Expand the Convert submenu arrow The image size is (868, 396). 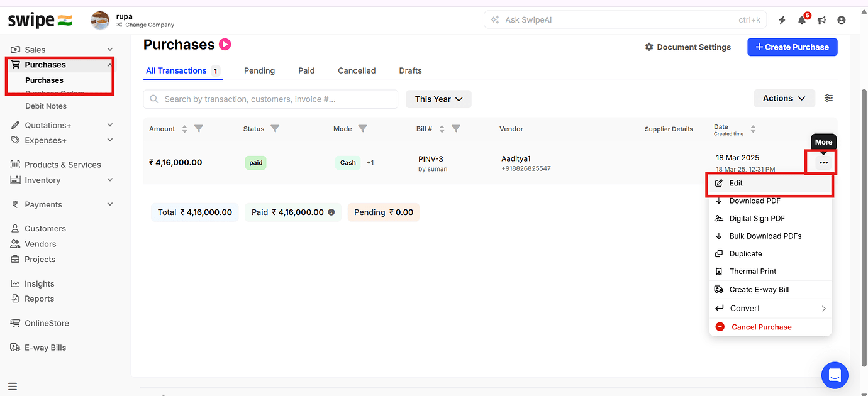pos(823,308)
